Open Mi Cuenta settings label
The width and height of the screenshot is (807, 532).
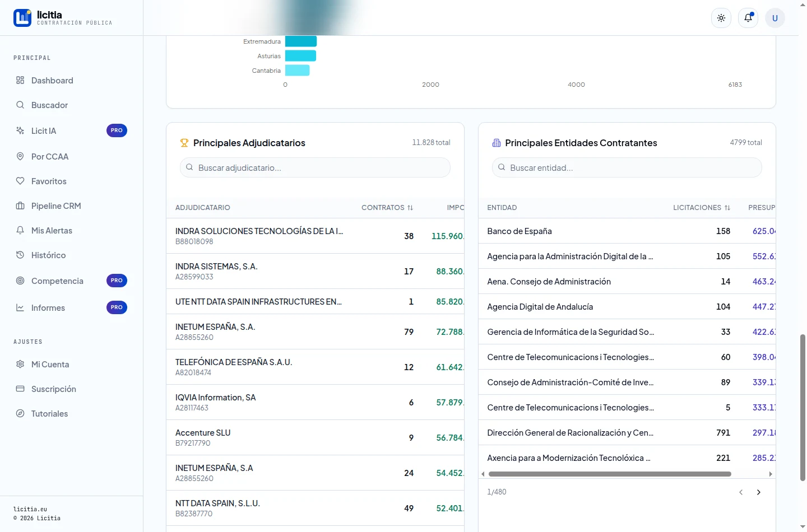pyautogui.click(x=50, y=365)
